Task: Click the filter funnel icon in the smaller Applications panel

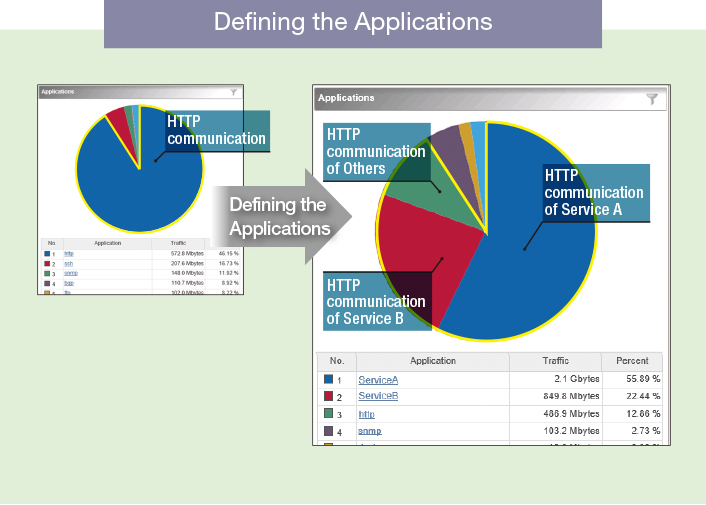Action: [x=233, y=92]
